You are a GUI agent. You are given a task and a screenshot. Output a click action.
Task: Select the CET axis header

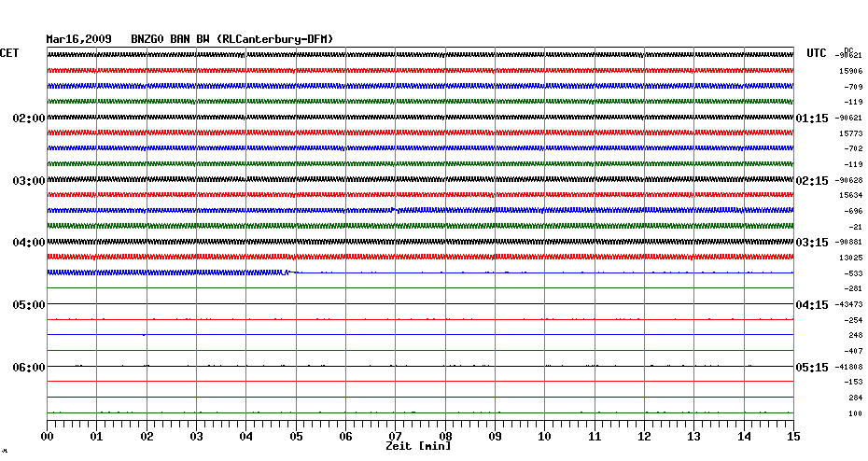click(9, 54)
